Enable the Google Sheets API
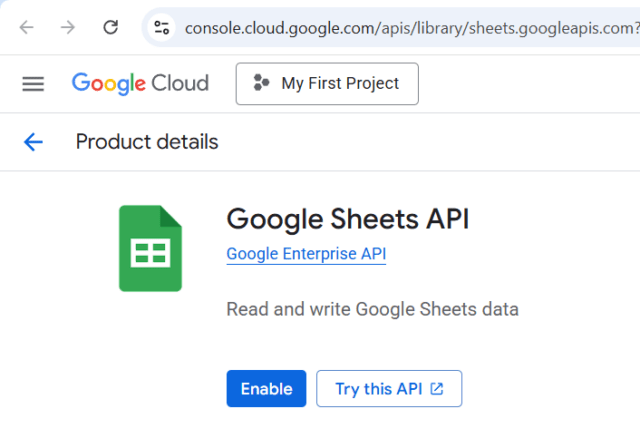 point(266,389)
